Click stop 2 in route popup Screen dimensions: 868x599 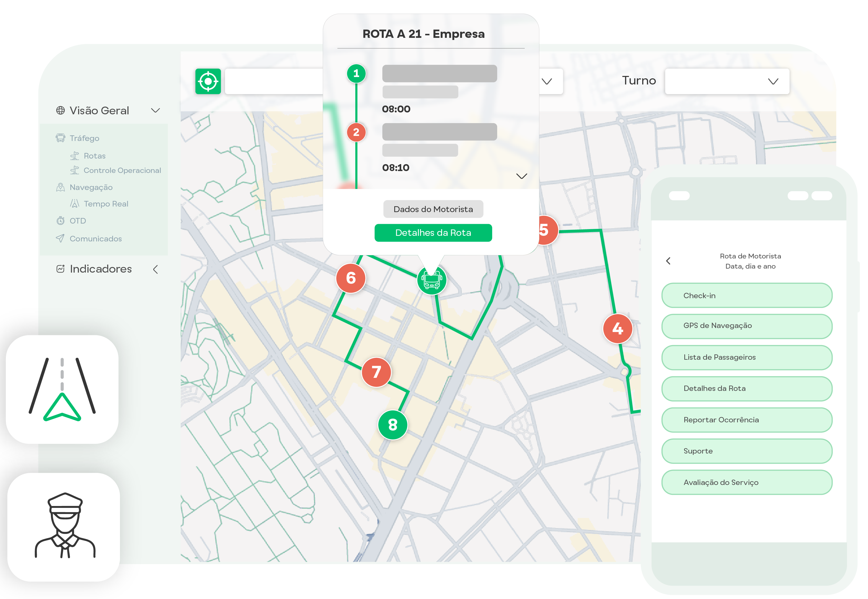356,132
